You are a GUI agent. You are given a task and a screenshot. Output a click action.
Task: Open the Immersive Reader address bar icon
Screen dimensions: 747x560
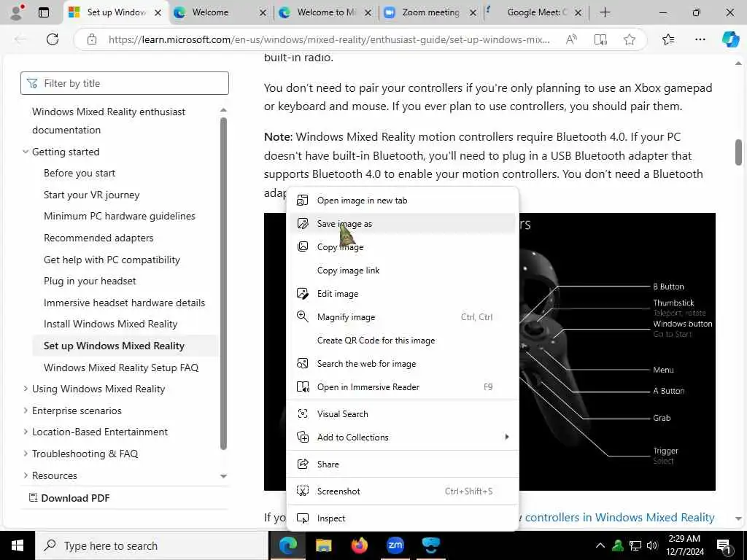600,39
